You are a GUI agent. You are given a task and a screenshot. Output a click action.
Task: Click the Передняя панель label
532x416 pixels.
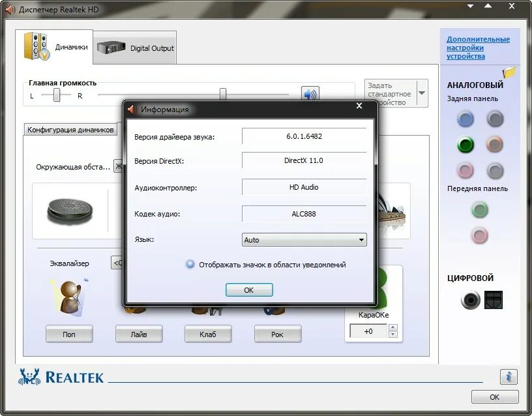(x=477, y=188)
